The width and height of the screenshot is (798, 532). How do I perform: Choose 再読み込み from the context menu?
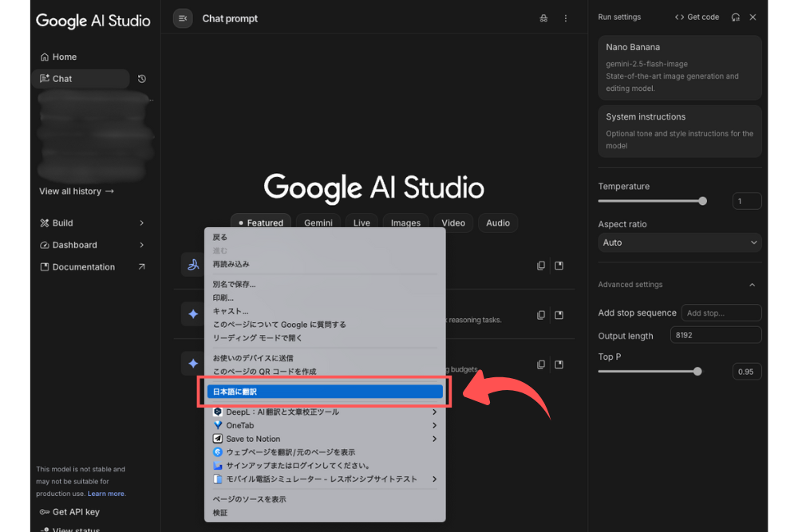click(x=231, y=264)
